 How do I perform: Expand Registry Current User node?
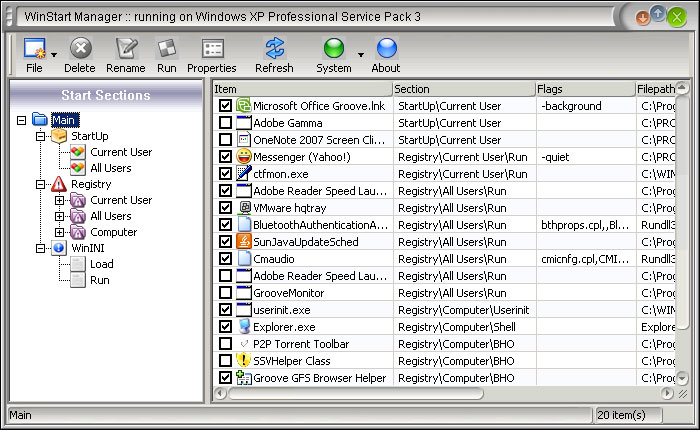click(x=59, y=200)
